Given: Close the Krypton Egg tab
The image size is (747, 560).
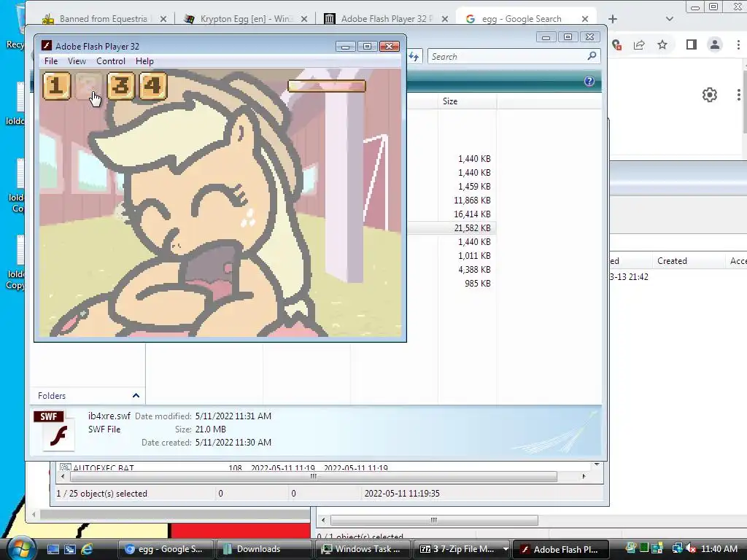Looking at the screenshot, I should (x=304, y=19).
